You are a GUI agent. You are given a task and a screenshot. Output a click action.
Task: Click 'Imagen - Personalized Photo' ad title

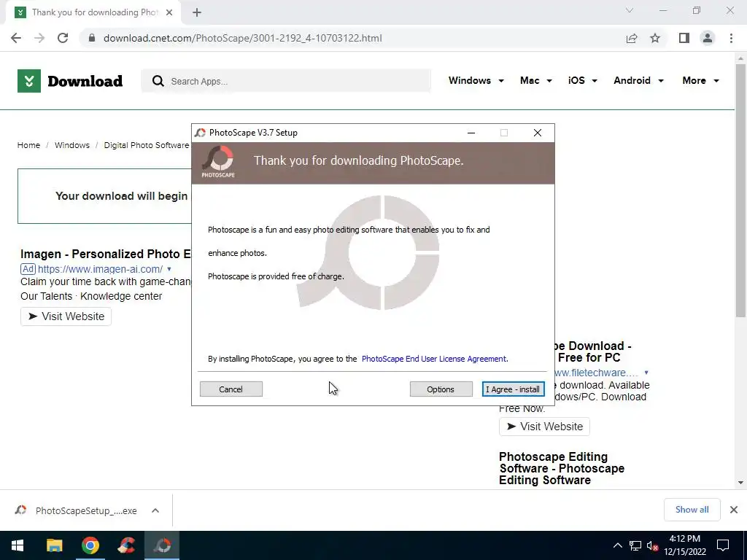(105, 254)
